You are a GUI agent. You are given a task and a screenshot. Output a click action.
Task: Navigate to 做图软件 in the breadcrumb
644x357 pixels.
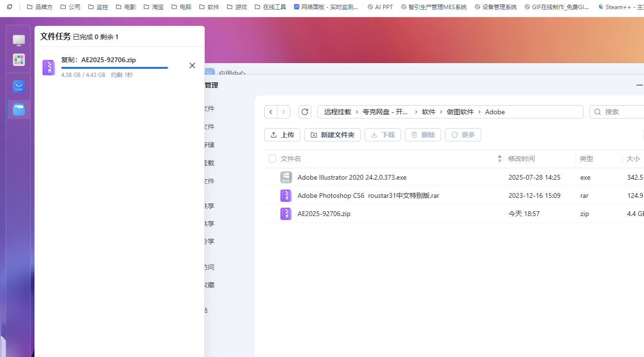[x=460, y=112]
